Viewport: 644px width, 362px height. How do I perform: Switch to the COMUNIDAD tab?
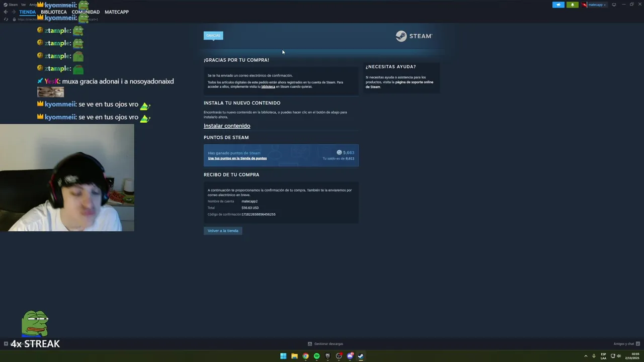point(86,12)
